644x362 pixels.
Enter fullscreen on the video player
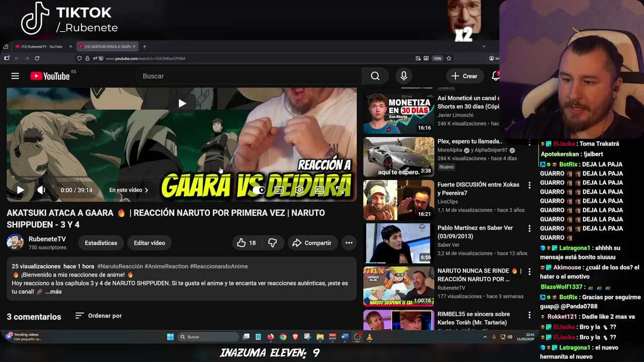point(341,190)
